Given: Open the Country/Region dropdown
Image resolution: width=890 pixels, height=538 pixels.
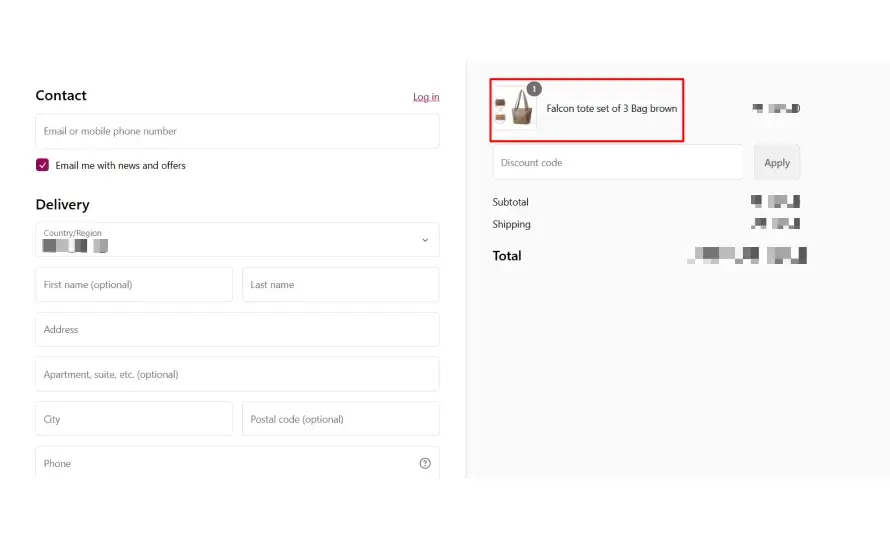Looking at the screenshot, I should (x=237, y=239).
